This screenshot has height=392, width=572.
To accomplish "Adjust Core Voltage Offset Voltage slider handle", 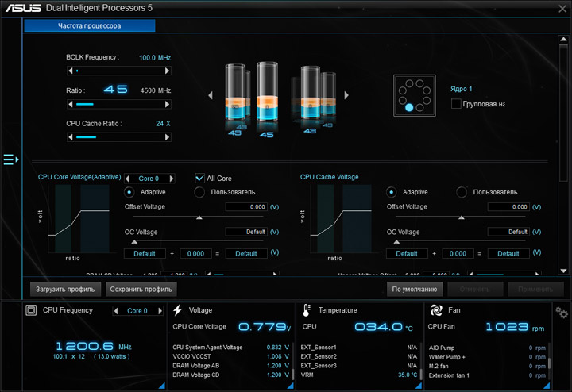I will pyautogui.click(x=199, y=217).
